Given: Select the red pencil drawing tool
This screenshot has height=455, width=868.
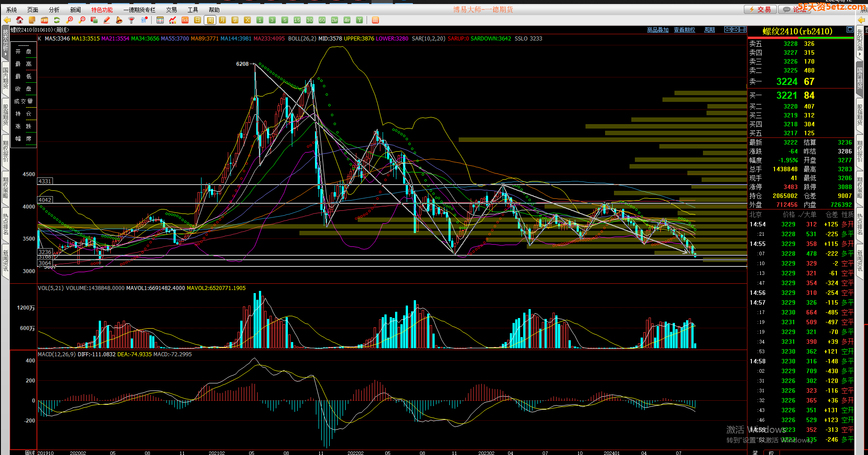Looking at the screenshot, I should point(107,20).
